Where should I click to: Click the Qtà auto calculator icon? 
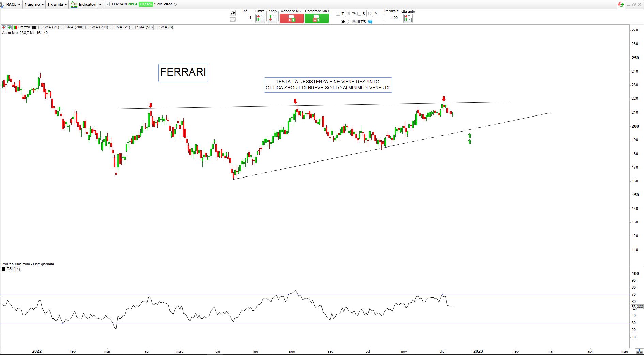tap(408, 18)
